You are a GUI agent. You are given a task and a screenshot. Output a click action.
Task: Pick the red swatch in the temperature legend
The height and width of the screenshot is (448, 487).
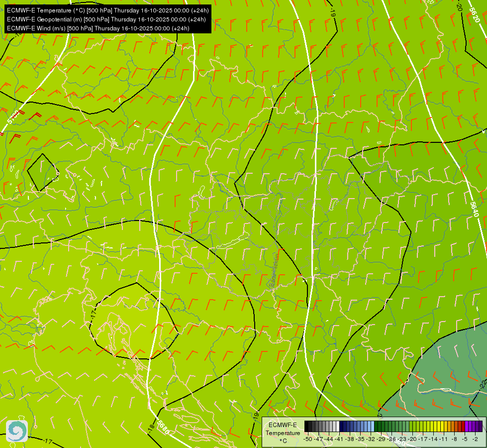click(464, 426)
